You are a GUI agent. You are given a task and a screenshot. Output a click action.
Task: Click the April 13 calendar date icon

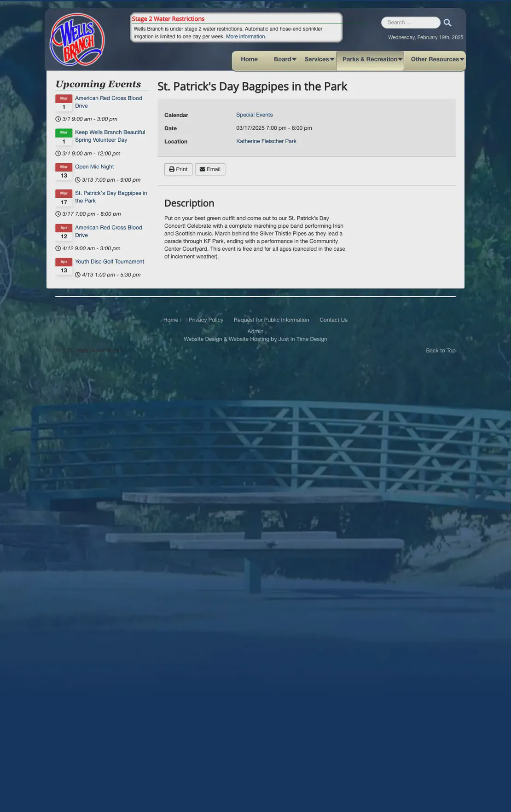coord(64,266)
